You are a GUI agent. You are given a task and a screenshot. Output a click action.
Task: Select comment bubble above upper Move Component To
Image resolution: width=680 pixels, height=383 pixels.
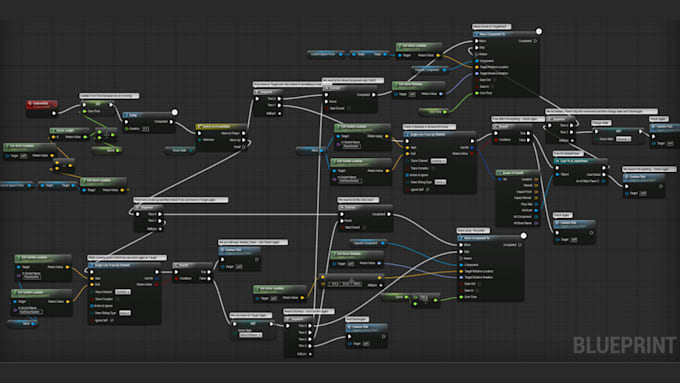(x=491, y=26)
